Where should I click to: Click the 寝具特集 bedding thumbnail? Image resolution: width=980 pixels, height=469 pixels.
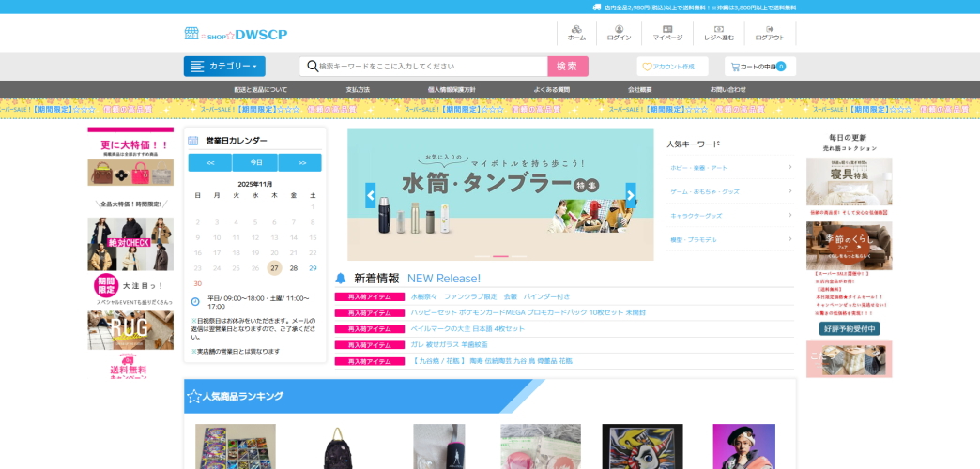(x=849, y=181)
